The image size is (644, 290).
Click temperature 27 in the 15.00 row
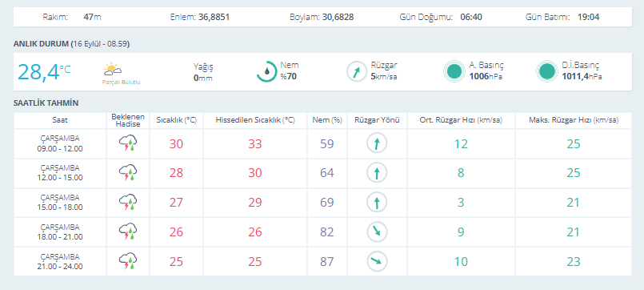tap(176, 203)
